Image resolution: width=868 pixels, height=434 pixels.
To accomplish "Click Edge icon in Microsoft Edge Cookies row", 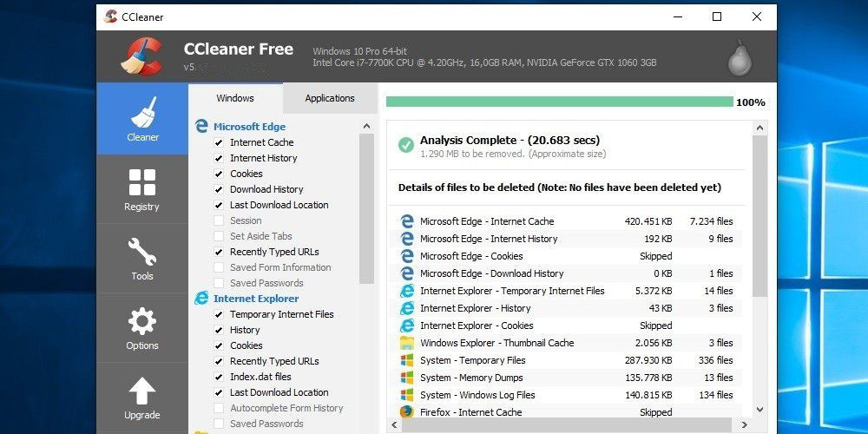I will 407,256.
